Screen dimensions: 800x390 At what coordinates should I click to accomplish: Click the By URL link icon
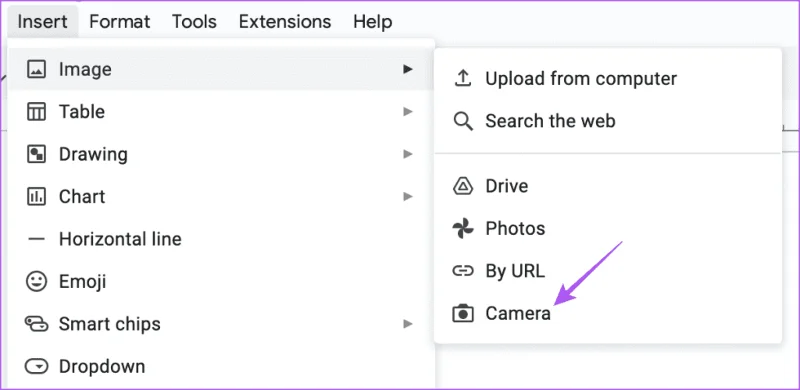(463, 271)
